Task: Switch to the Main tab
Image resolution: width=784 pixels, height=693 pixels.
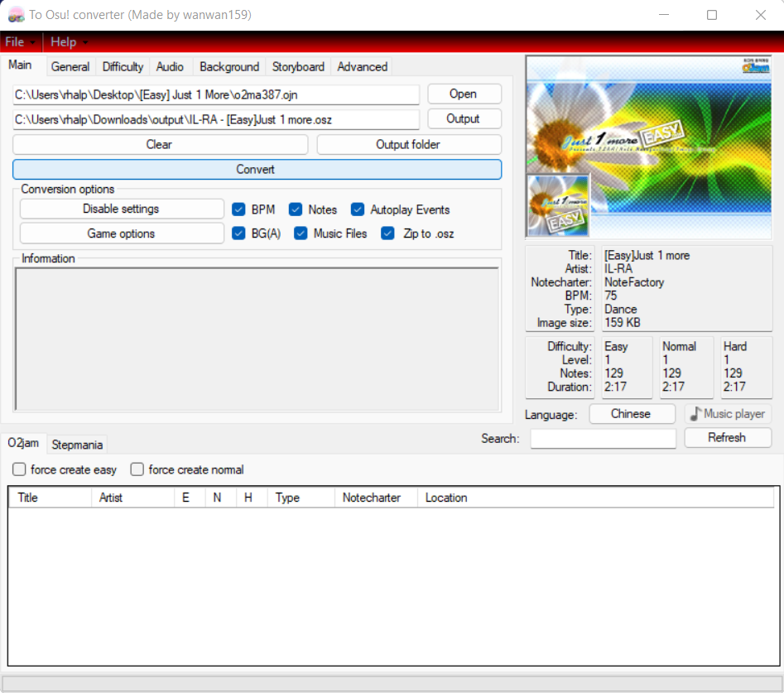Action: [x=20, y=65]
